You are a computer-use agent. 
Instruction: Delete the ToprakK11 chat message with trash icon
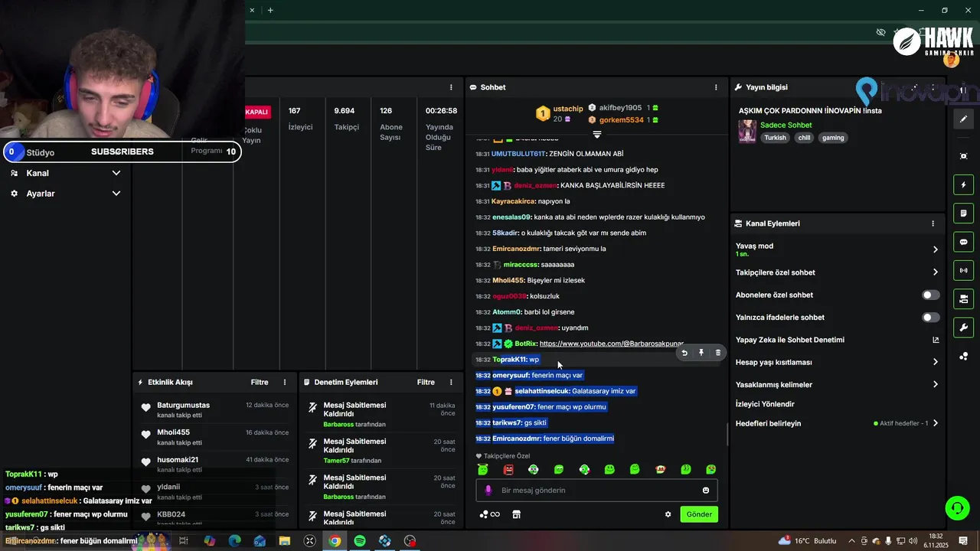point(717,353)
